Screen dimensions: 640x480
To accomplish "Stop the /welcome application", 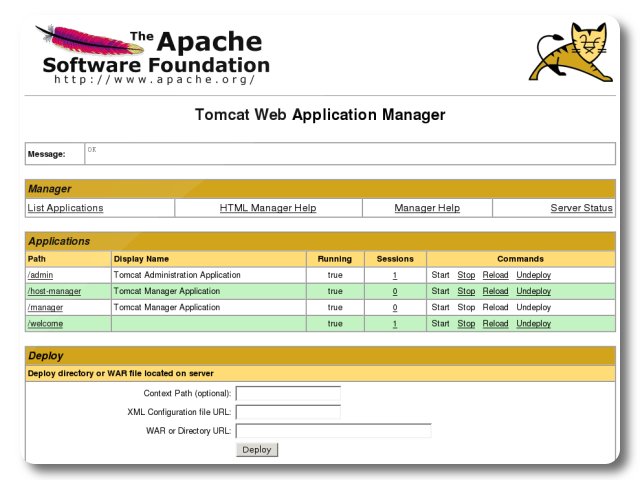I will point(466,324).
